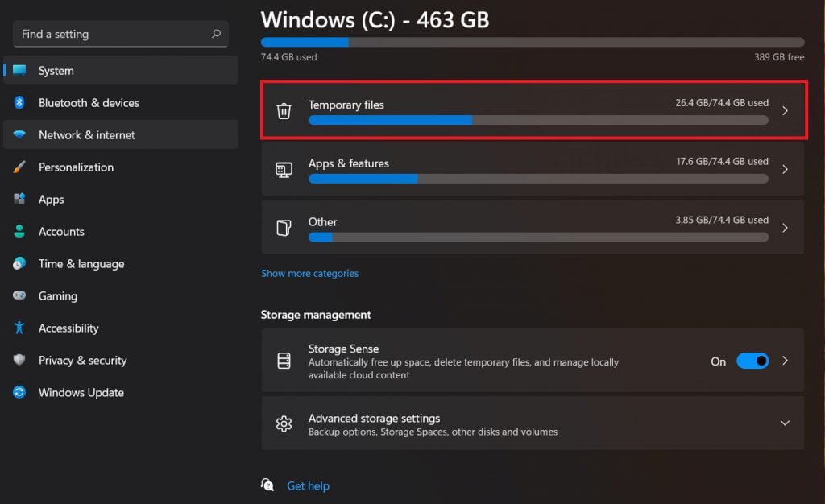825x504 pixels.
Task: Click the Accounts person icon
Action: click(19, 231)
